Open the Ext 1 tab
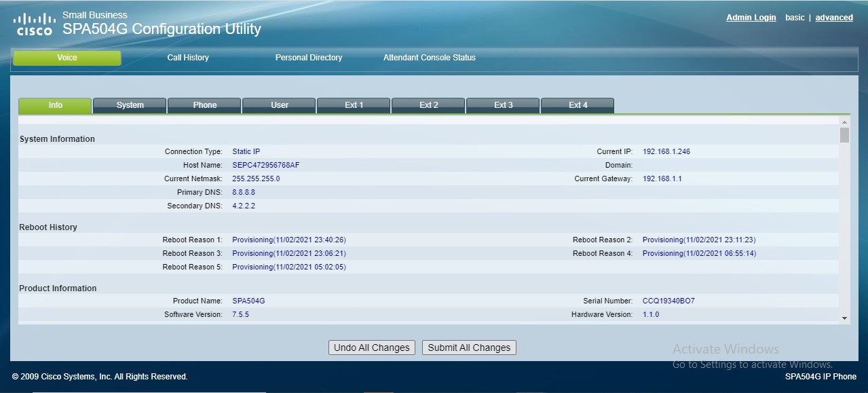868x393 pixels. coord(354,105)
